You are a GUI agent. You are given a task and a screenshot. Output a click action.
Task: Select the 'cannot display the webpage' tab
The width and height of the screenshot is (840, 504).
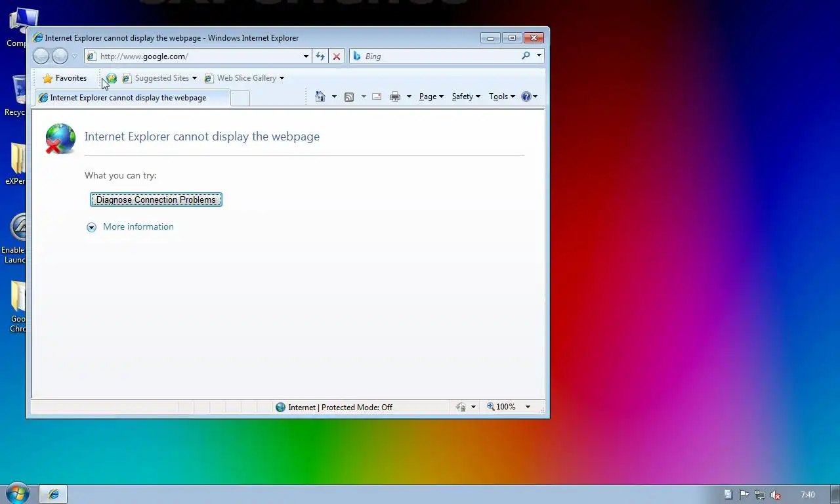coord(132,98)
